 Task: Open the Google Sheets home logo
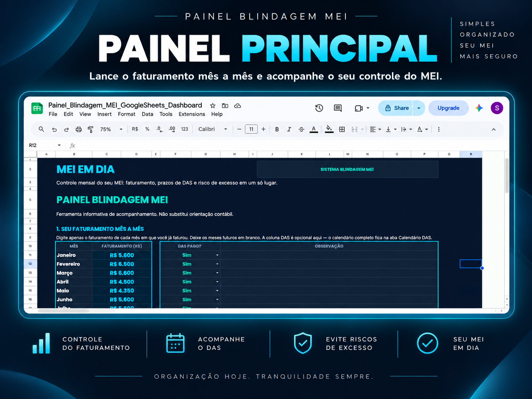(x=37, y=108)
